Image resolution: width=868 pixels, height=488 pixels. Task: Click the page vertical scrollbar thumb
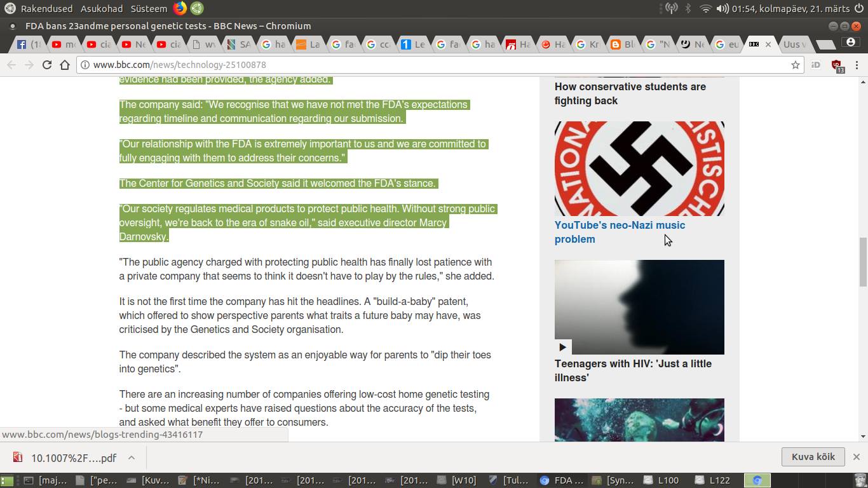863,262
